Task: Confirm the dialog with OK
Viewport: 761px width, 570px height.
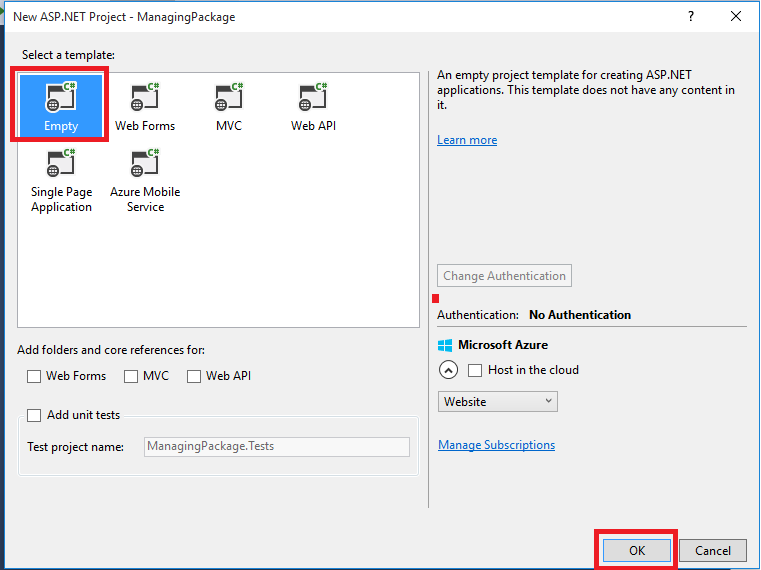Action: click(x=637, y=551)
